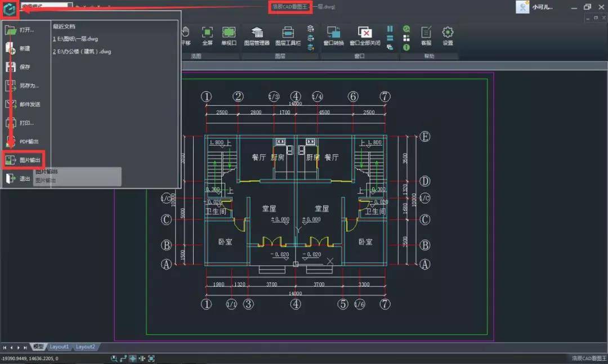Image resolution: width=608 pixels, height=364 pixels.
Task: Switch to the Layout2 tab
Action: pos(86,347)
